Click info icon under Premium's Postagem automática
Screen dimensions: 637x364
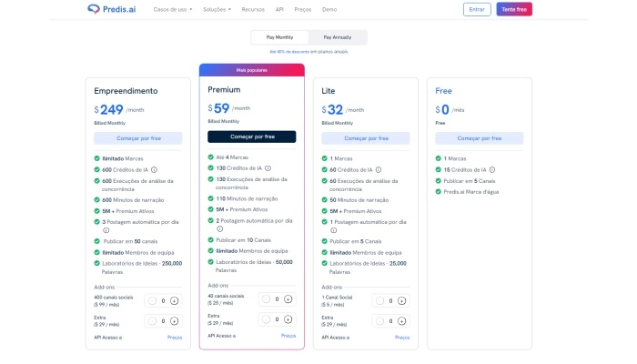[x=211, y=229]
